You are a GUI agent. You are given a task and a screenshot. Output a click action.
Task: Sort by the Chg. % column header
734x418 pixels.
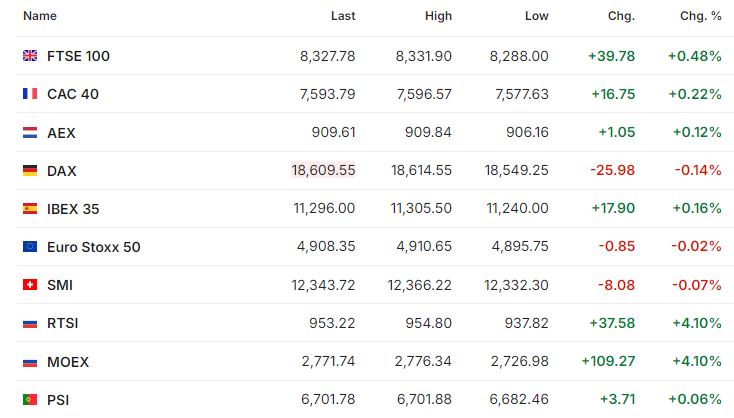coord(701,16)
